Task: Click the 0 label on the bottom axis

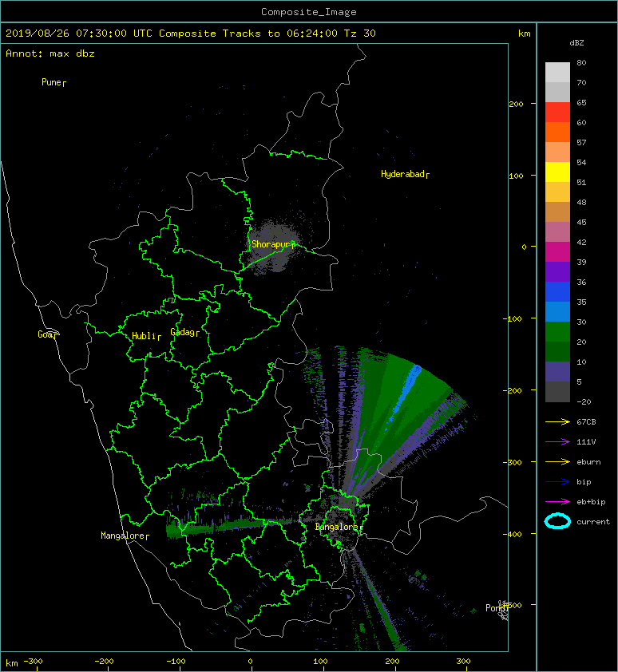Action: (x=251, y=662)
